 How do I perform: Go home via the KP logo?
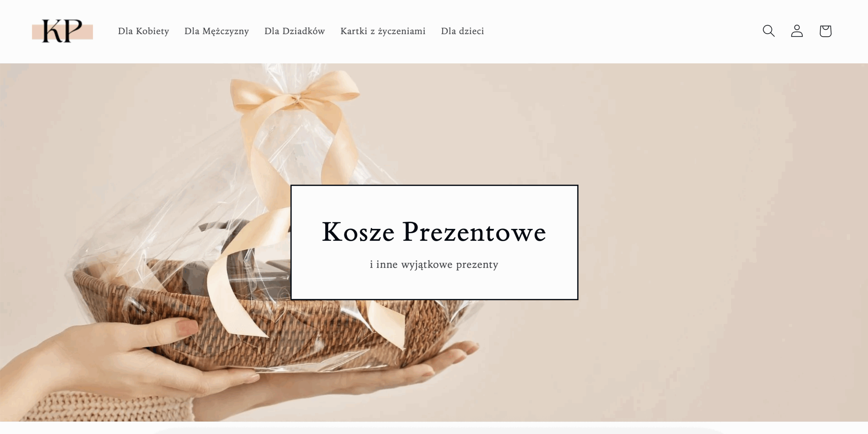click(x=62, y=31)
